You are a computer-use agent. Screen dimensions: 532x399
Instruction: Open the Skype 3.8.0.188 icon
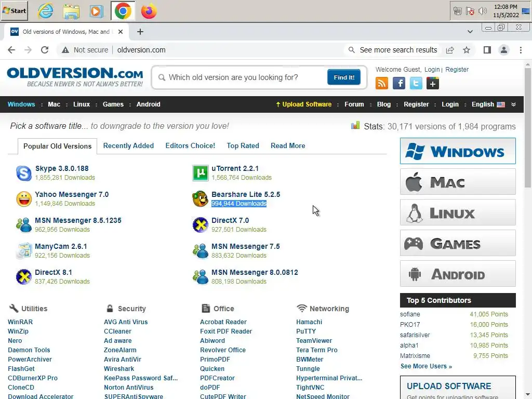pos(24,173)
